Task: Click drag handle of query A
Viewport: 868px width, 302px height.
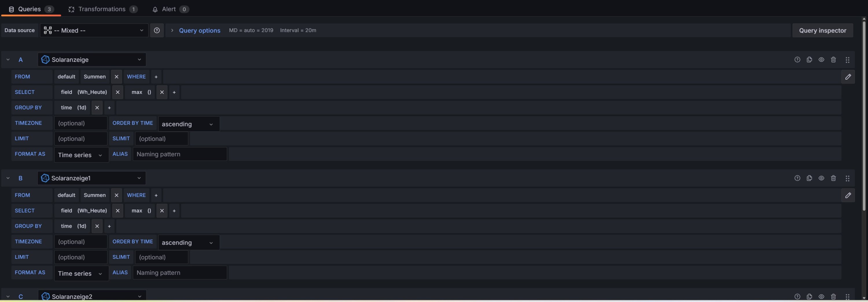Action: coord(847,60)
